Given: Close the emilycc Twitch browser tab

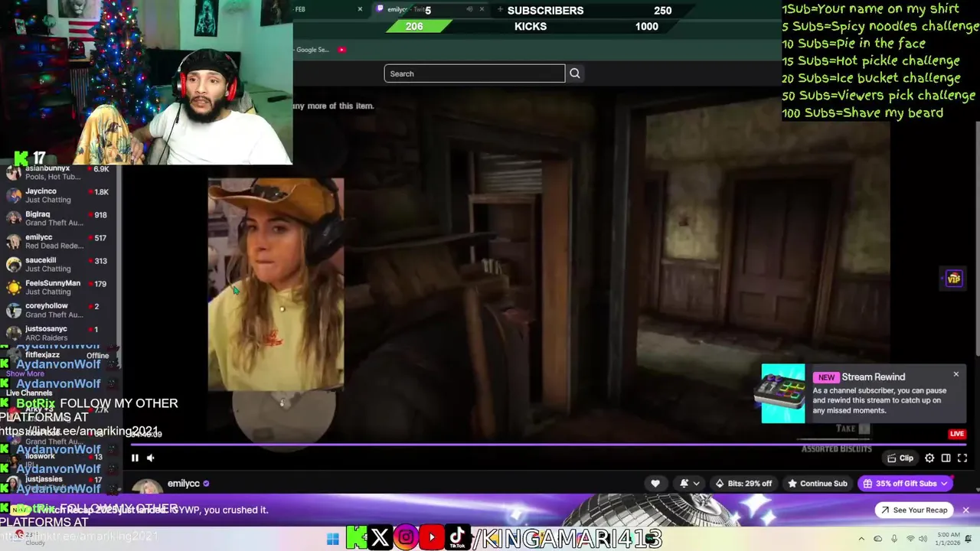Looking at the screenshot, I should tap(482, 9).
